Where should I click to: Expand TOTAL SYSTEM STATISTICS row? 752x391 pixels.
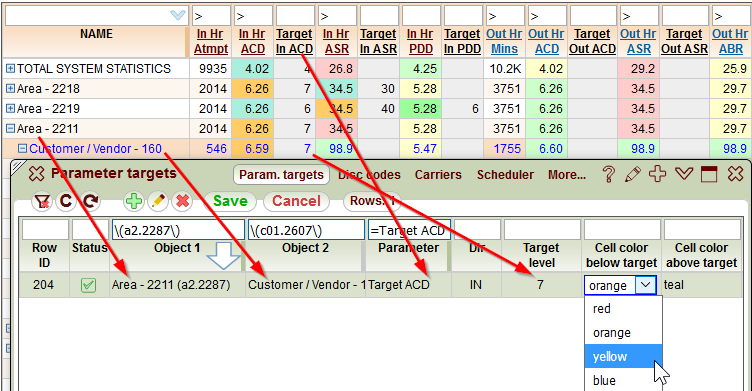(10, 69)
